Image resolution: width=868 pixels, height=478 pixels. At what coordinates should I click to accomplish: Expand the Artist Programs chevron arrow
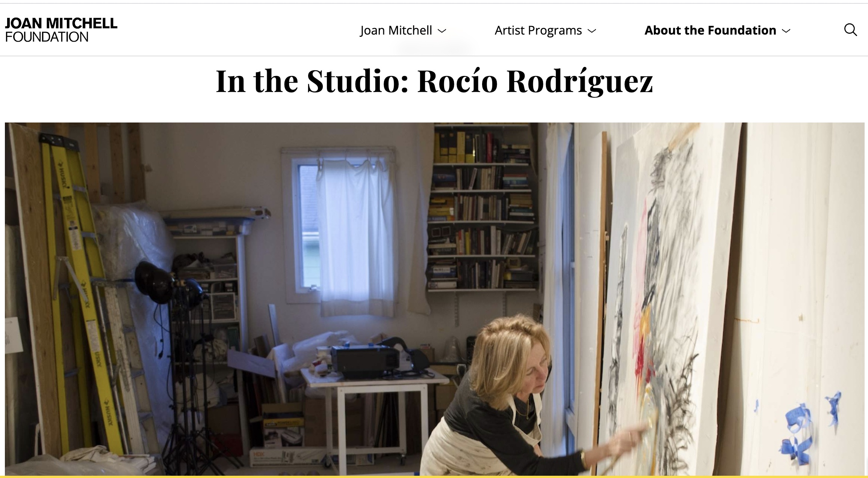click(x=592, y=31)
